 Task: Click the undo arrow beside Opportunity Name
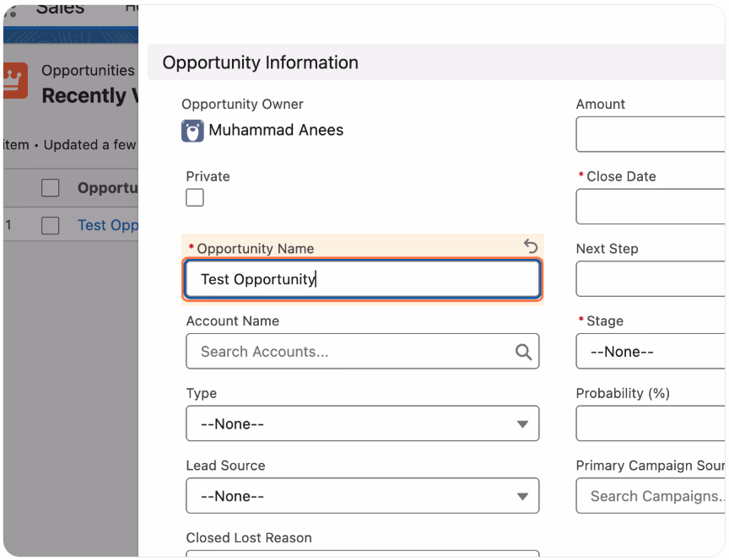[531, 245]
